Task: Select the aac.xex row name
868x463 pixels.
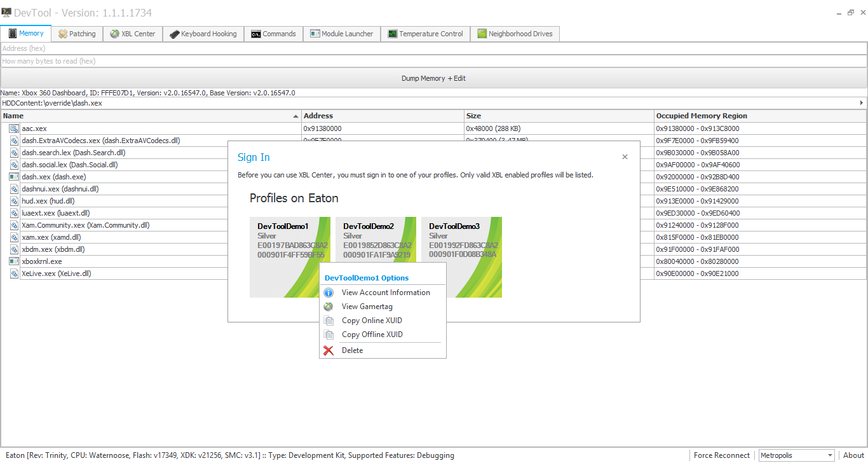Action: (x=34, y=128)
